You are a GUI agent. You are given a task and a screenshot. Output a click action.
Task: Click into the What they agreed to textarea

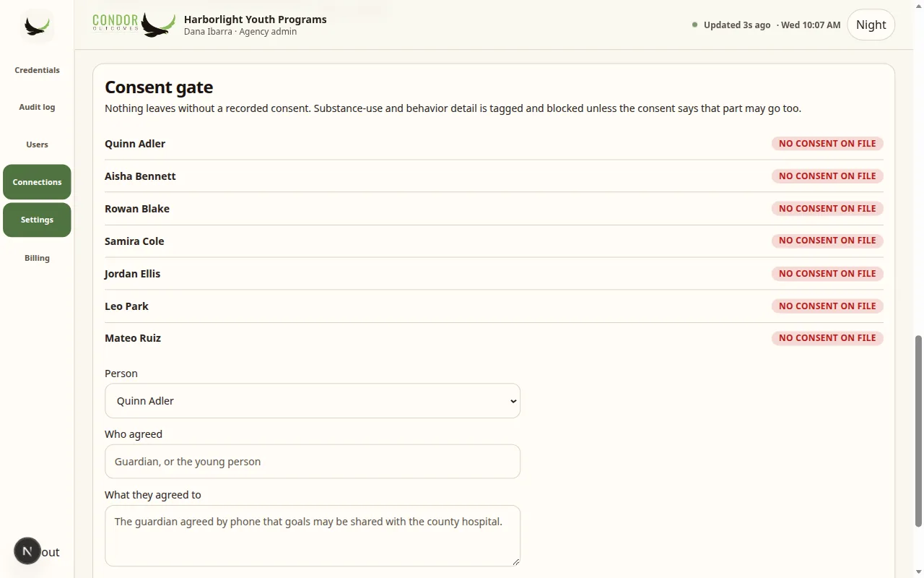[313, 535]
